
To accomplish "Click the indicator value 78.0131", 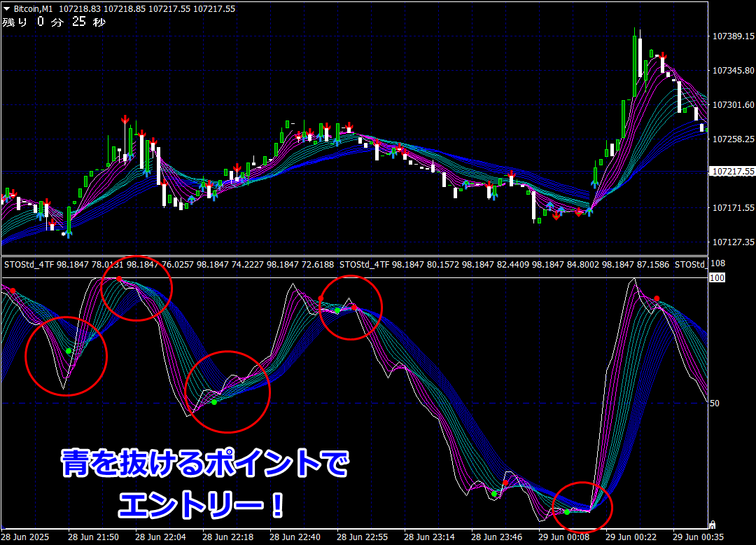I will (x=108, y=264).
